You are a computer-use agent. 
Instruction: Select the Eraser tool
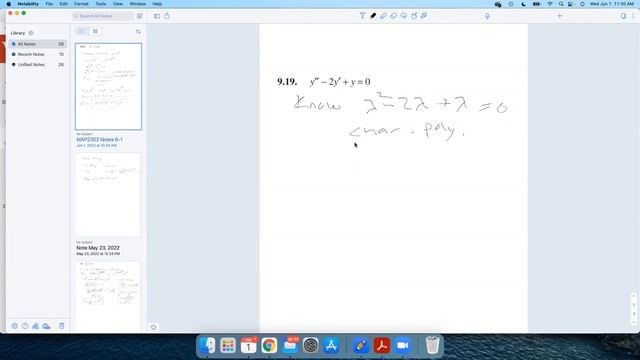[393, 16]
